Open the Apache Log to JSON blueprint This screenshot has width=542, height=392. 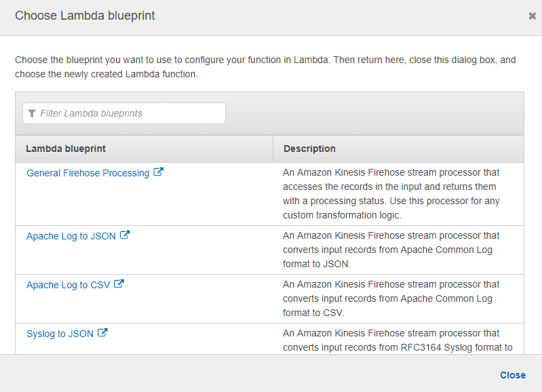[71, 236]
